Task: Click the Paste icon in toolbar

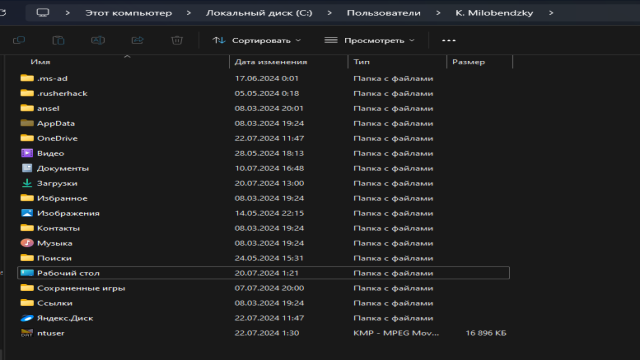Action: click(x=58, y=40)
